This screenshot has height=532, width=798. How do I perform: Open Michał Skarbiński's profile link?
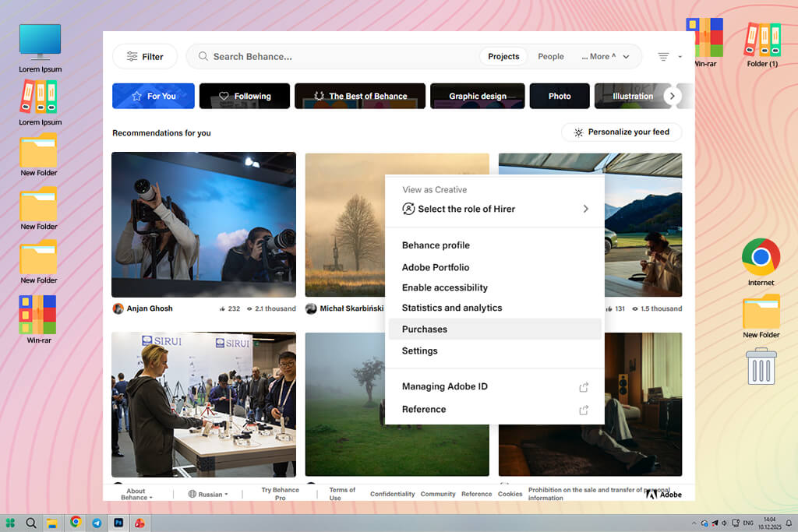tap(351, 308)
